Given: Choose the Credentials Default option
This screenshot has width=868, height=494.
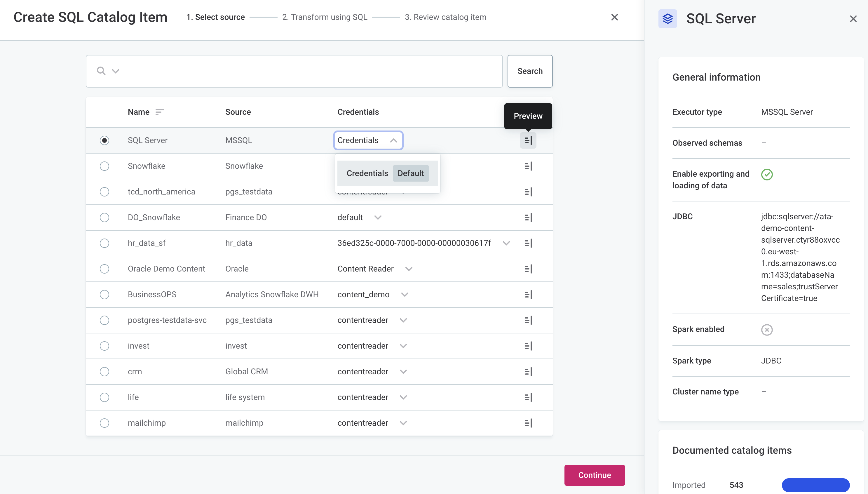Looking at the screenshot, I should [x=387, y=173].
